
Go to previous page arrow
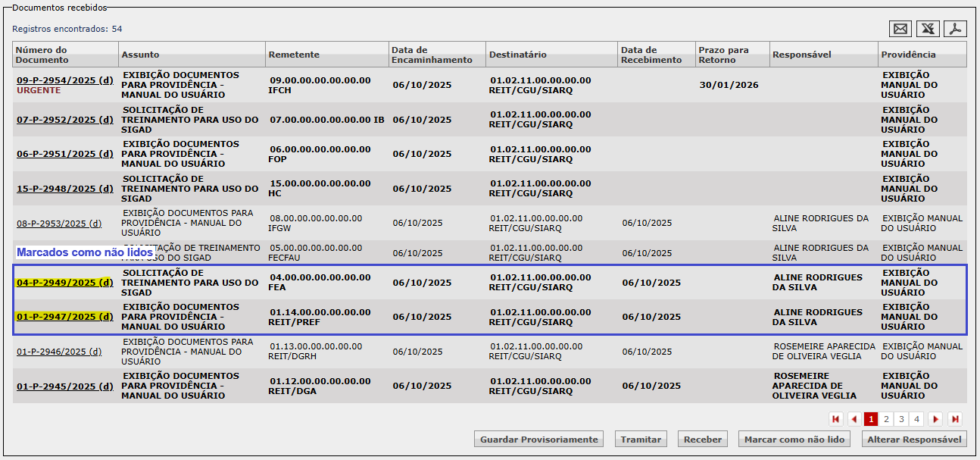point(854,419)
